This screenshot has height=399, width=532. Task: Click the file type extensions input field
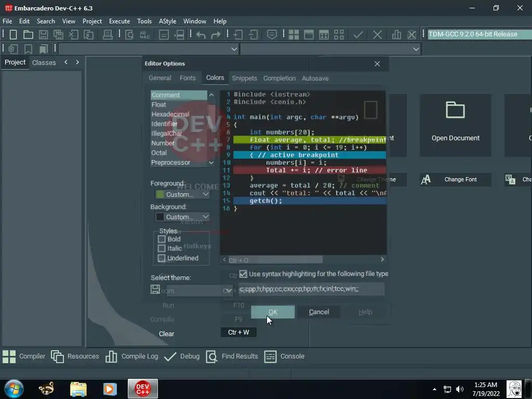pos(311,289)
